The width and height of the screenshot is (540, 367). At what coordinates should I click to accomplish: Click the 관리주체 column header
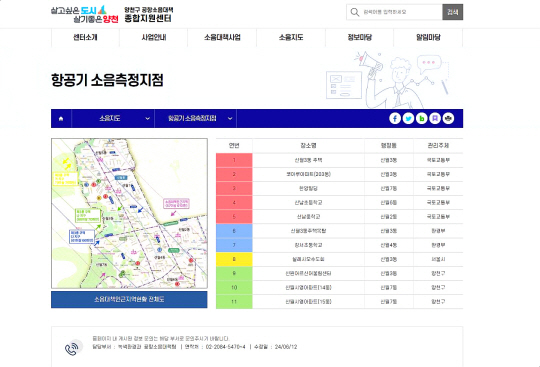[x=438, y=146]
